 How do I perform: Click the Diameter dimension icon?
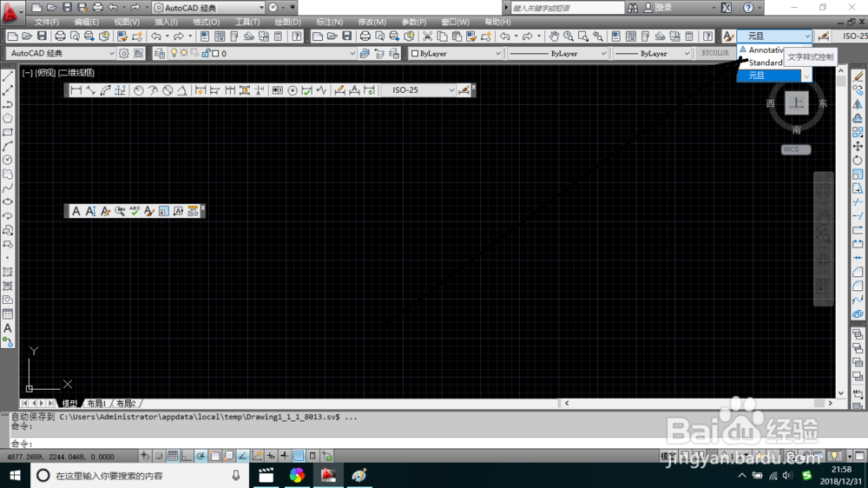point(168,90)
